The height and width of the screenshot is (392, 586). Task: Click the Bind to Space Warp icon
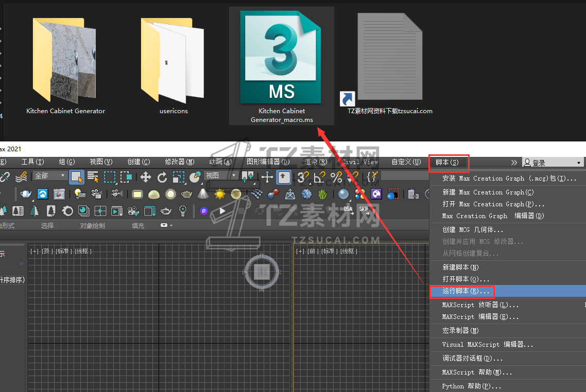(21, 177)
